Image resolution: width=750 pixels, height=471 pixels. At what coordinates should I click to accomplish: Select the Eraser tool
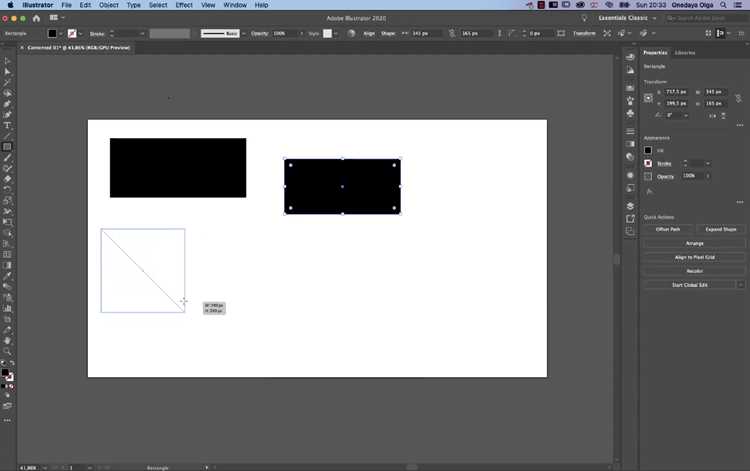click(7, 179)
